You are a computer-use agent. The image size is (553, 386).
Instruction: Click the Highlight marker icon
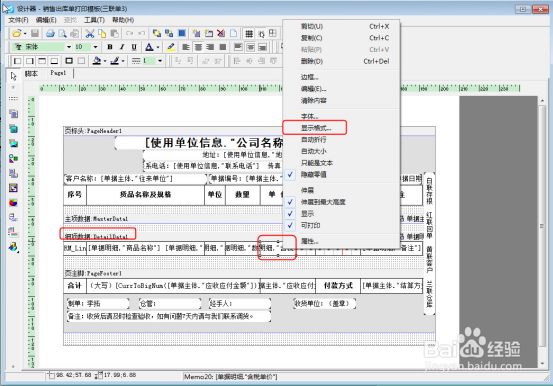coord(171,47)
